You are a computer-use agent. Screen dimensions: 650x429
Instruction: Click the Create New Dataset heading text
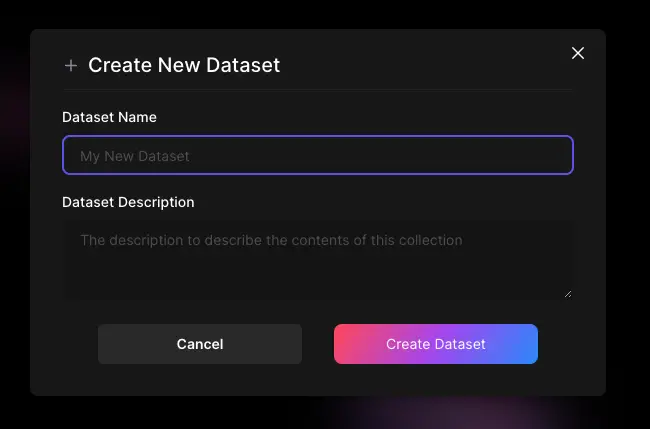tap(184, 65)
